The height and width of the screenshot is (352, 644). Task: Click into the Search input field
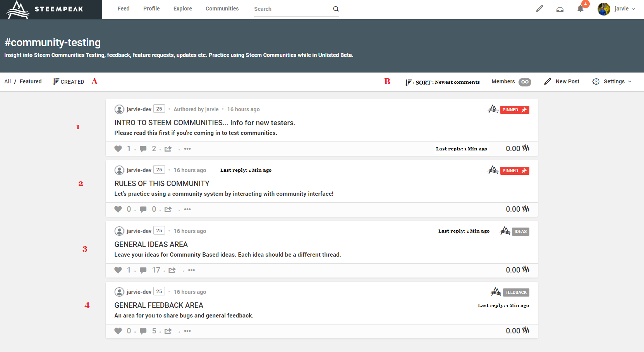290,9
